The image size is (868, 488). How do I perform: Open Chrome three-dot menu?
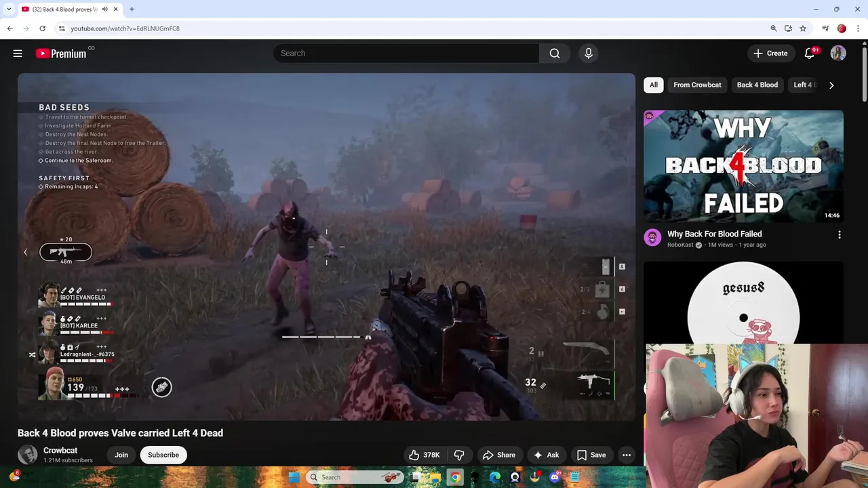858,28
